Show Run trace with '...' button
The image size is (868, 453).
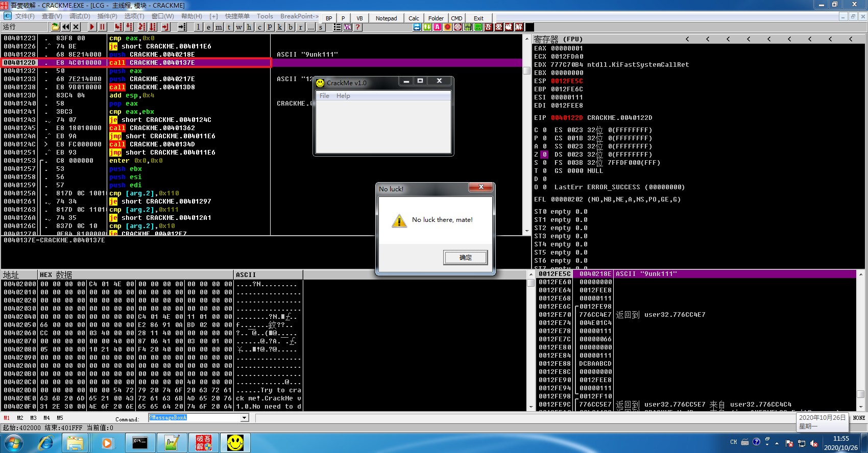click(x=310, y=27)
